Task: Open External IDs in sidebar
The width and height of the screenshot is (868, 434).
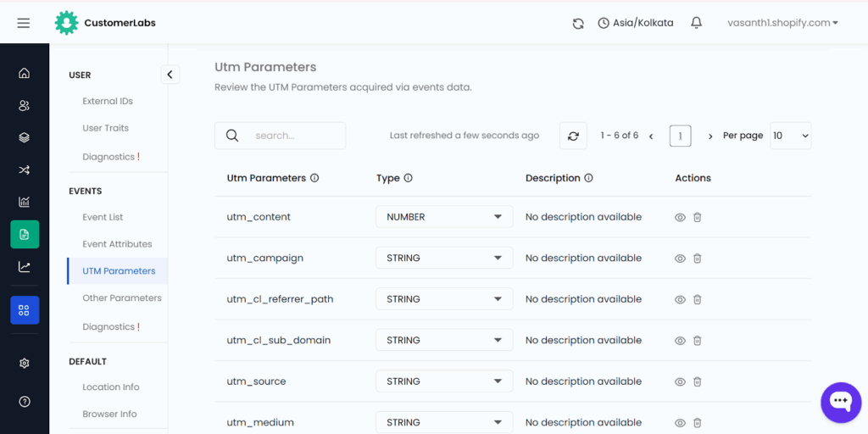Action: click(x=108, y=102)
